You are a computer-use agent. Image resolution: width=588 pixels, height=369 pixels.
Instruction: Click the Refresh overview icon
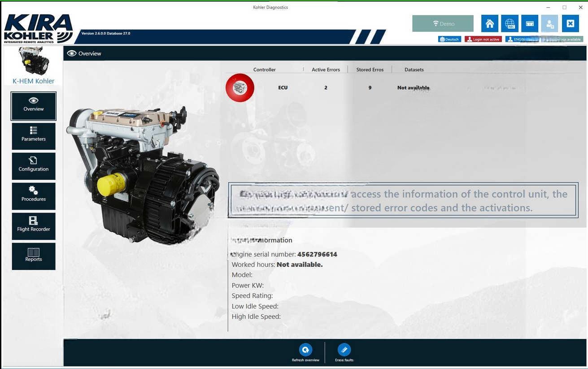tap(305, 350)
